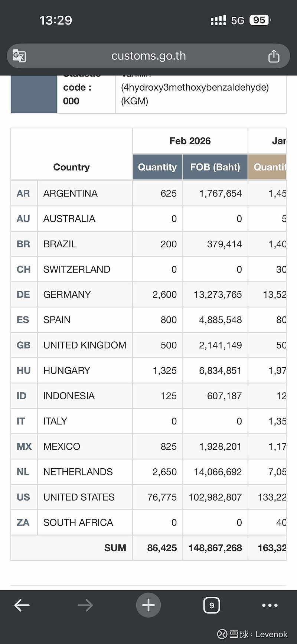This screenshot has width=297, height=644.
Task: Tap the forward arrow navigation icon
Action: point(85,605)
